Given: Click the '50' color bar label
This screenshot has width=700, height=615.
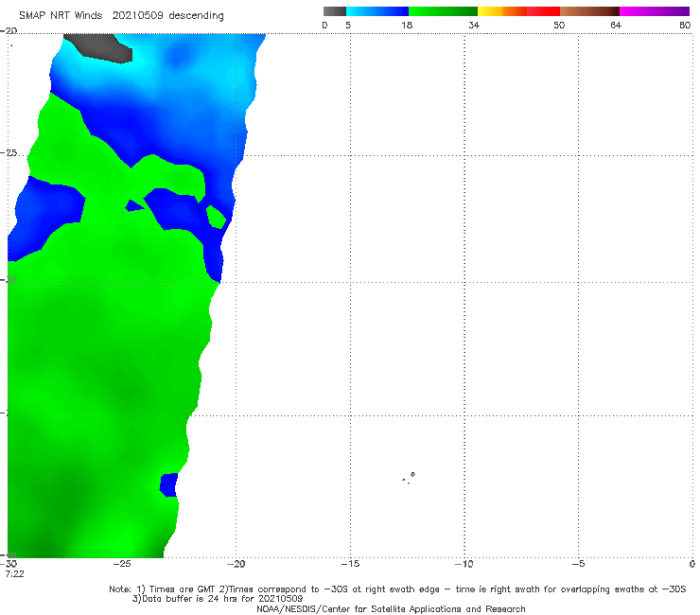Looking at the screenshot, I should 559,25.
